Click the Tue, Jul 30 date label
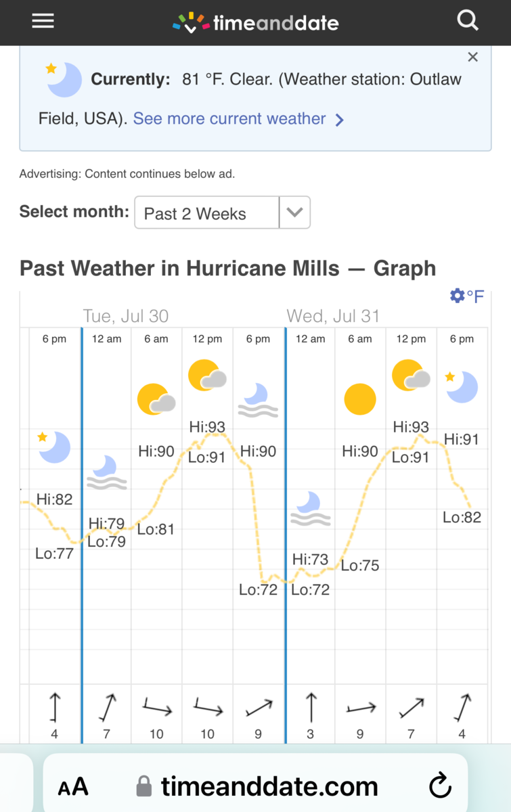Screen dimensions: 511x812 (x=125, y=316)
